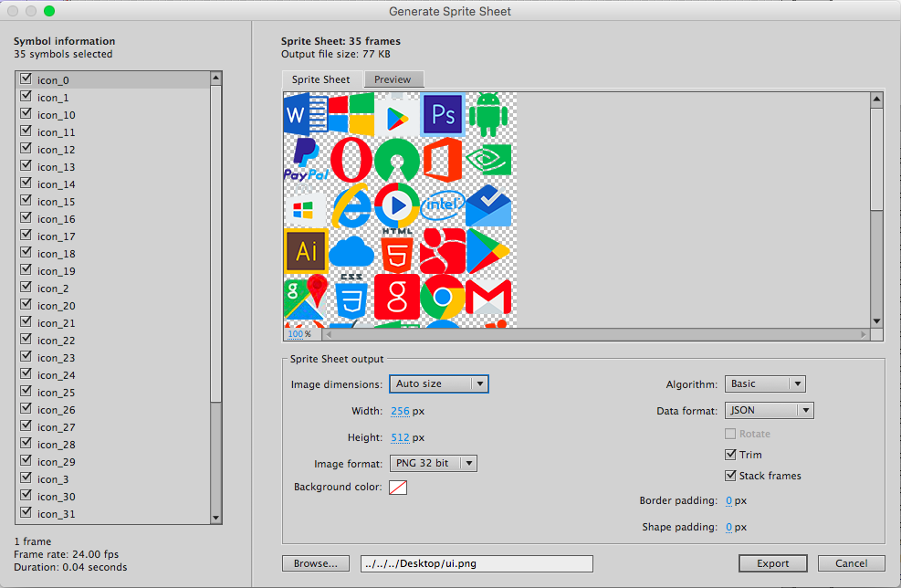The image size is (901, 588).
Task: Click the Width value 256
Action: [400, 411]
